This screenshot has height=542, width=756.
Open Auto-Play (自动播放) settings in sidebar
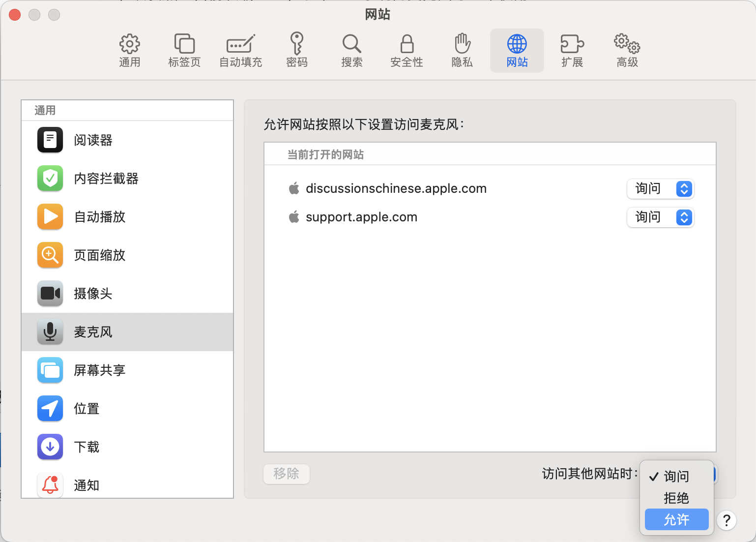tap(99, 217)
